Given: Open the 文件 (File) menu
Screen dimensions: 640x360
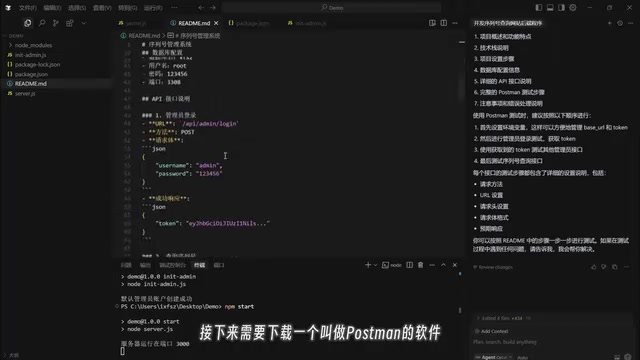Looking at the screenshot, I should coord(28,8).
